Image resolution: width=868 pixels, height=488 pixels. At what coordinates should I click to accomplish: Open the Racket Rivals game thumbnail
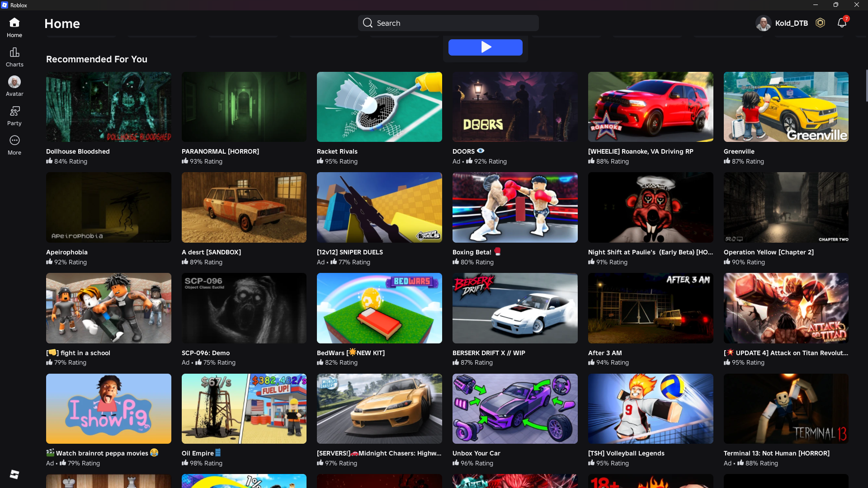coord(379,107)
